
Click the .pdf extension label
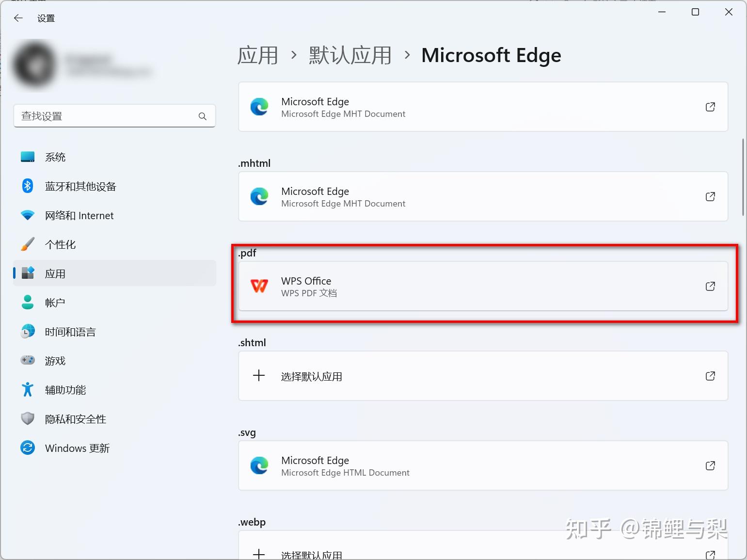(x=247, y=253)
